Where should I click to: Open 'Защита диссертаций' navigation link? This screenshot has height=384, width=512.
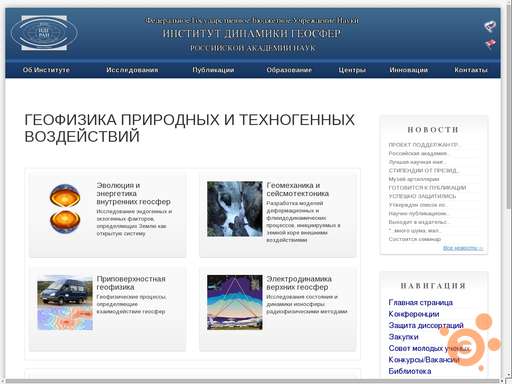coord(426,325)
